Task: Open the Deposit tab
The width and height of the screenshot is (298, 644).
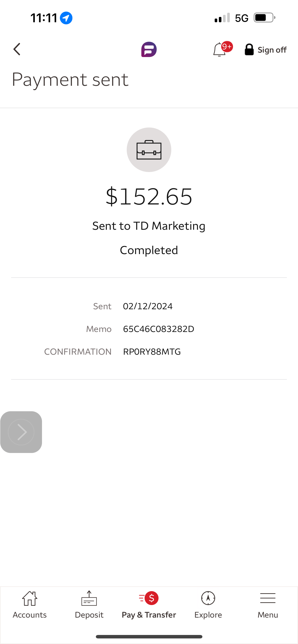Action: point(89,605)
